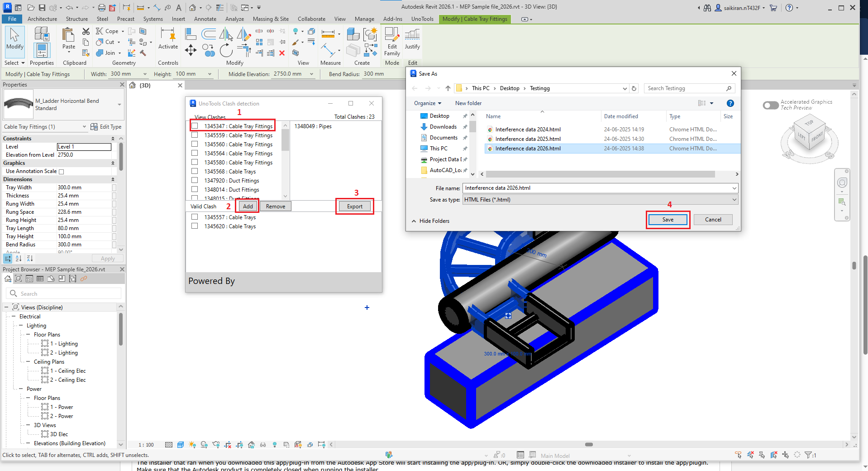This screenshot has height=471, width=868.
Task: Click the shopping cart icon in title bar
Action: coord(773,8)
